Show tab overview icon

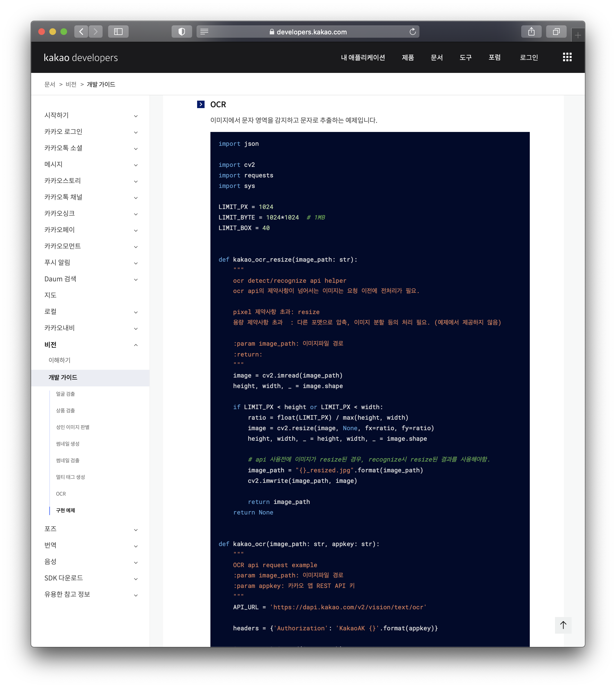click(556, 32)
